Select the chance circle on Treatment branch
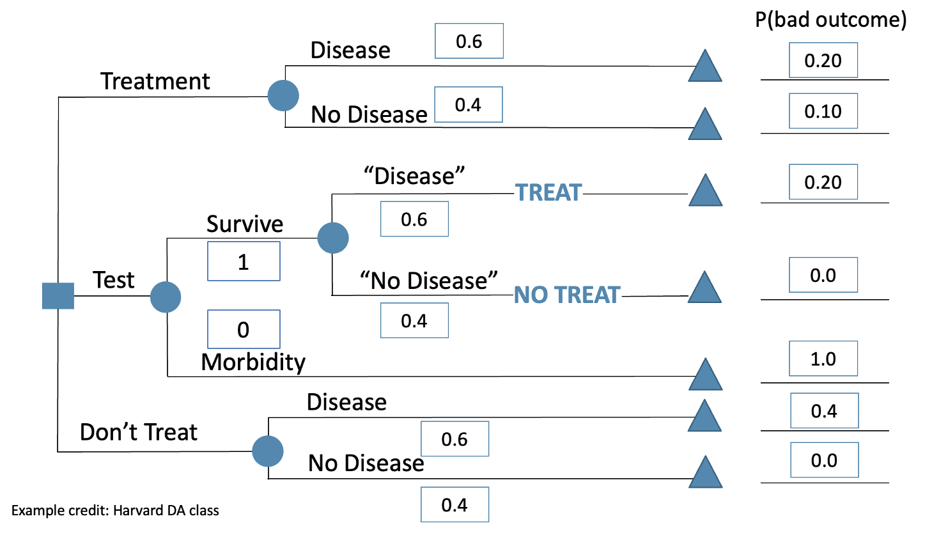This screenshot has height=560, width=932. point(283,96)
